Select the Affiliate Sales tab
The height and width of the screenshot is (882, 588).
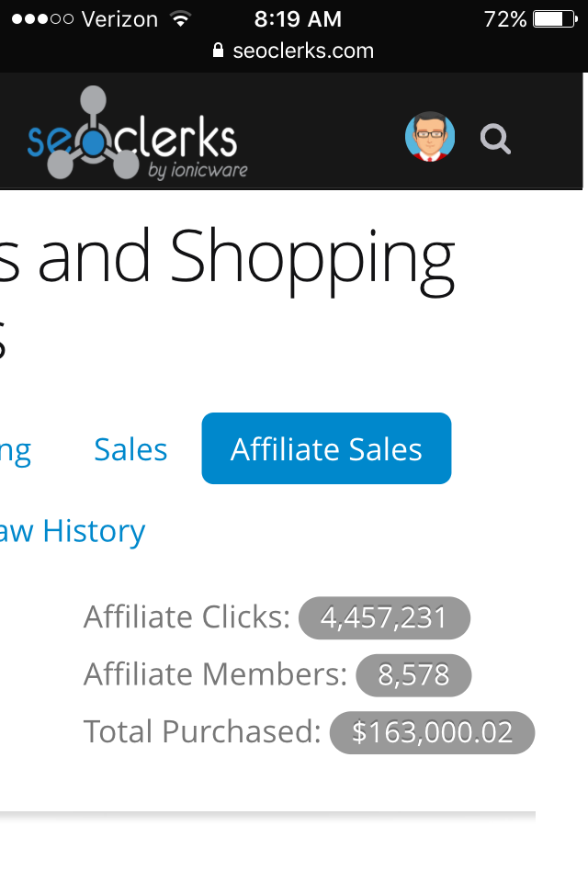326,449
